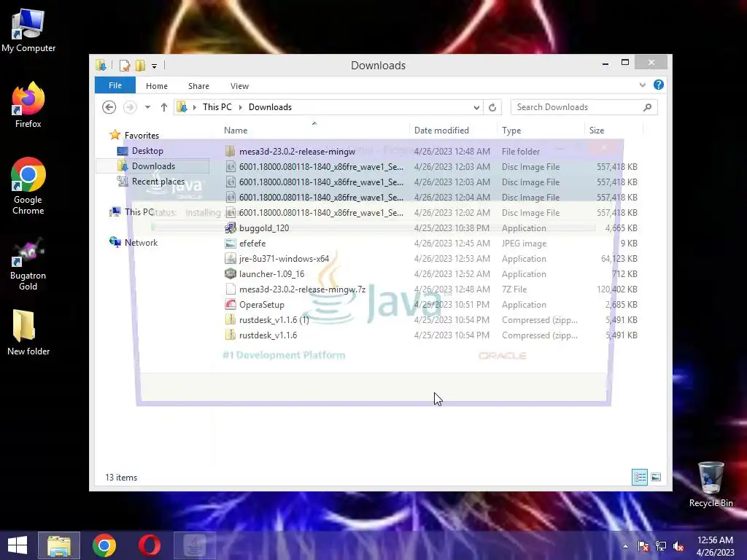This screenshot has width=747, height=560.
Task: Open the Recycle Bin
Action: (711, 484)
